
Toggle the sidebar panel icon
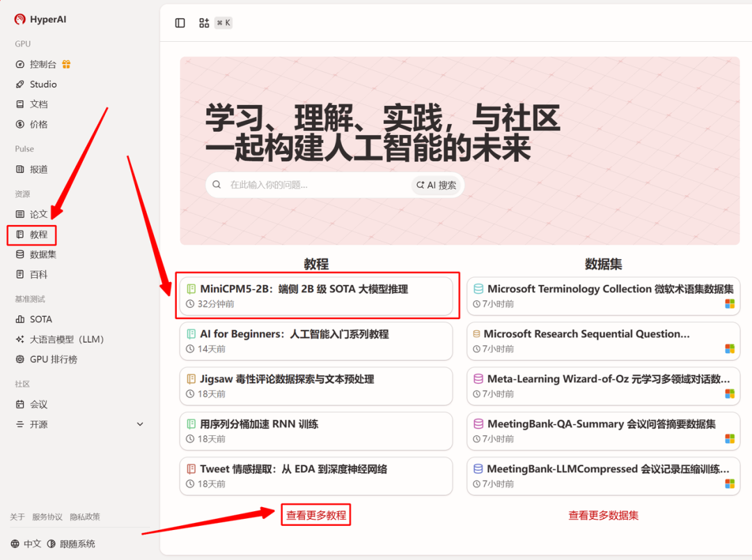[x=180, y=23]
